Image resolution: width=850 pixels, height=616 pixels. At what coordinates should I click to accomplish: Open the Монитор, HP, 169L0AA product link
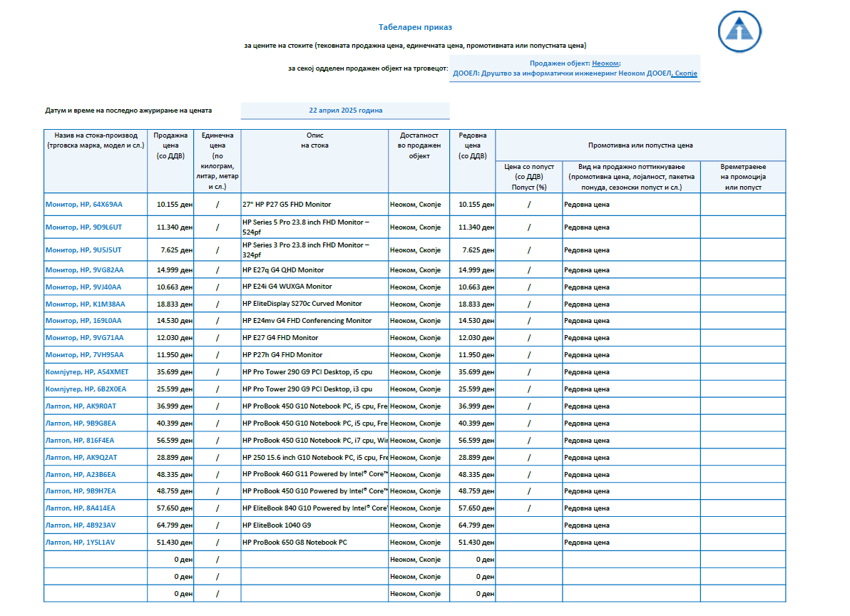tap(83, 321)
